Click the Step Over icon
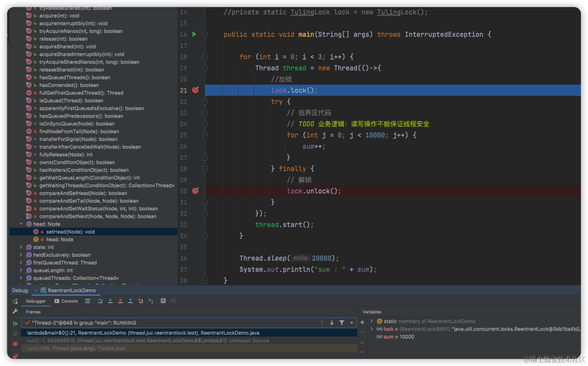 pyautogui.click(x=100, y=301)
